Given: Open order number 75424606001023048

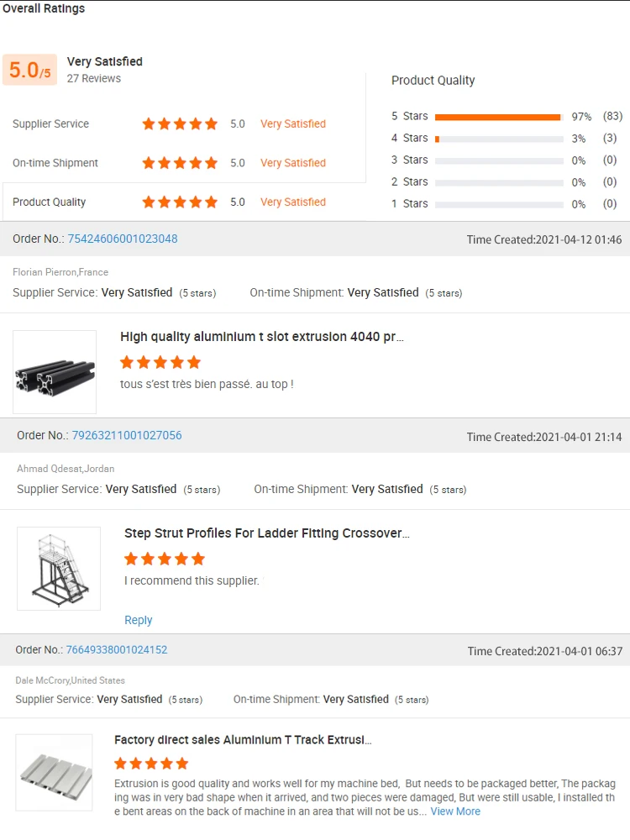Looking at the screenshot, I should [123, 239].
